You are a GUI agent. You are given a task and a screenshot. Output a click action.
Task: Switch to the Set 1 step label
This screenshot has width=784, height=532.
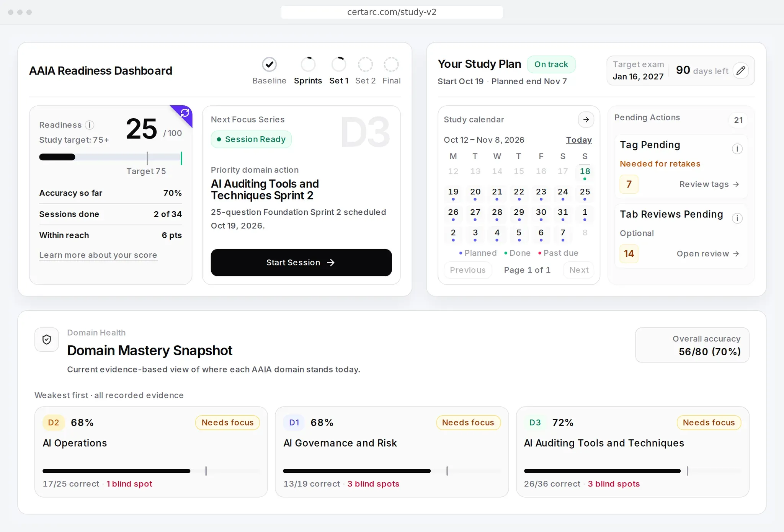(x=339, y=81)
